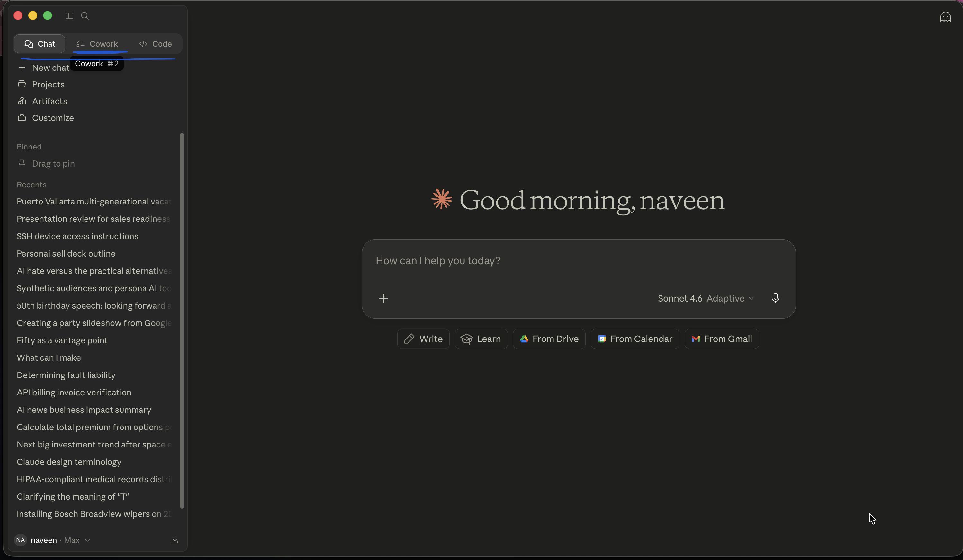Click the Pinned section label
This screenshot has height=560, width=963.
coord(29,147)
